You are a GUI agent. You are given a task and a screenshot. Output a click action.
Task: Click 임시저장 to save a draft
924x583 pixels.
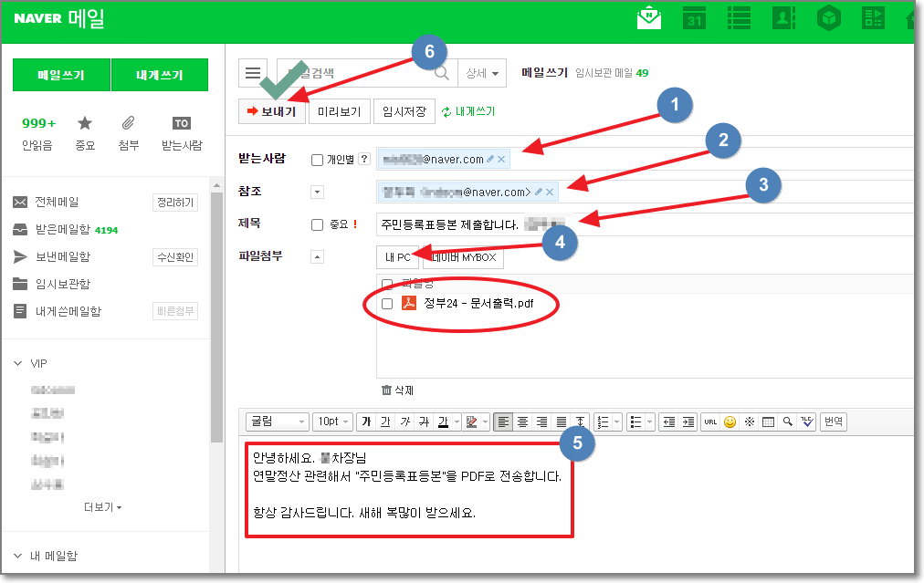(x=404, y=111)
